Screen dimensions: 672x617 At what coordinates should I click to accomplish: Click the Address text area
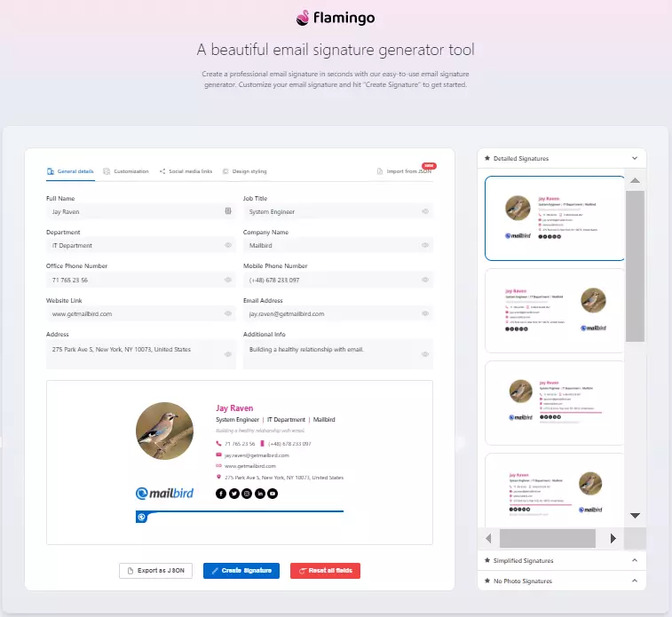[141, 354]
